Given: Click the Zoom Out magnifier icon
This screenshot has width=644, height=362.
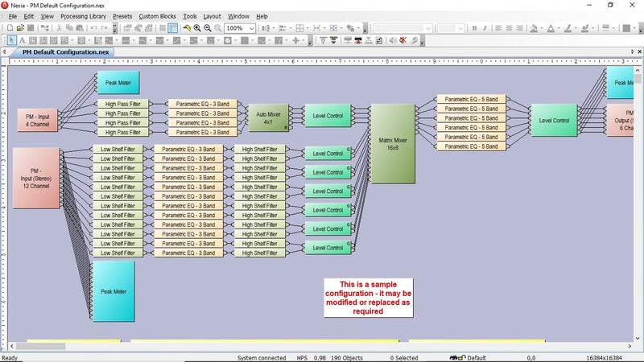Looking at the screenshot, I should click(208, 28).
